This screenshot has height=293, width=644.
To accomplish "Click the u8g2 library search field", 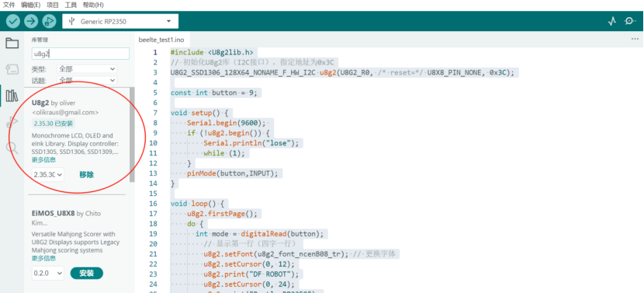I will pos(81,54).
